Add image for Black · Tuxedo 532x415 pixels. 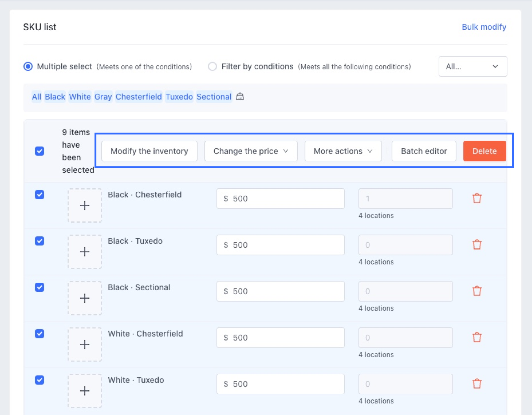pyautogui.click(x=84, y=252)
